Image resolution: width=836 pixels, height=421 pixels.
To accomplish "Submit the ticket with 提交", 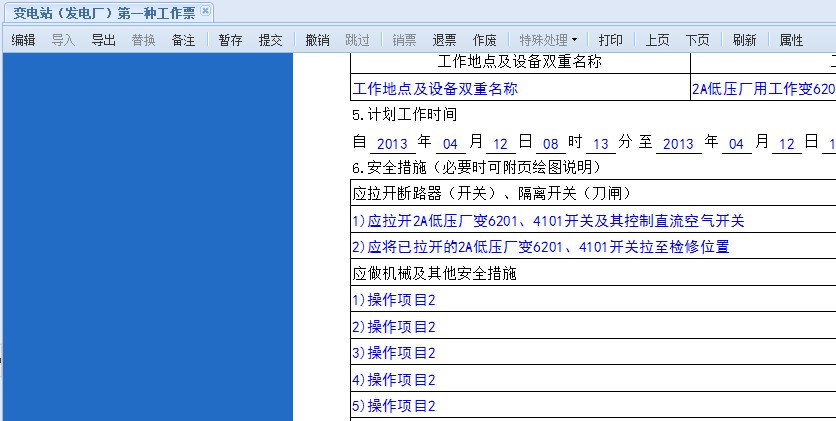I will 270,40.
